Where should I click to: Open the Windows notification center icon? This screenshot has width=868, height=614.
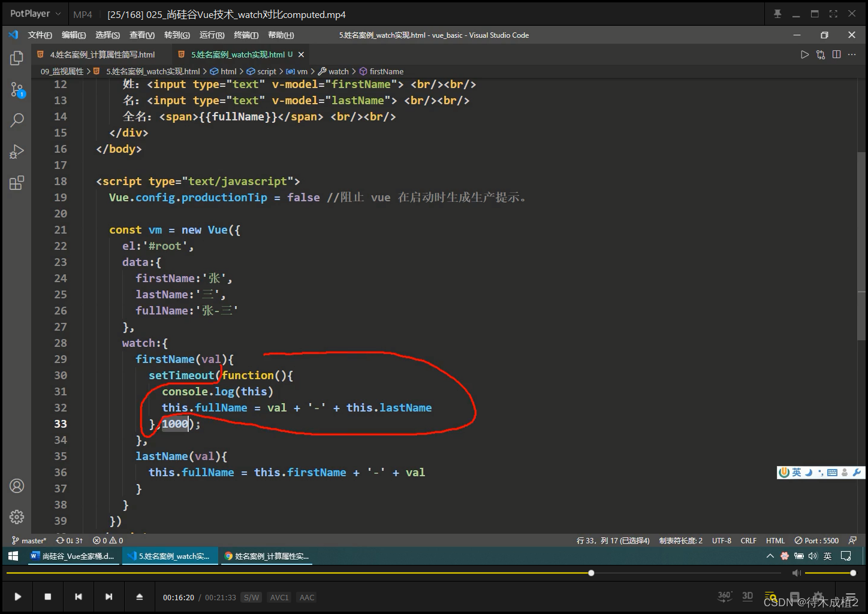tap(846, 556)
